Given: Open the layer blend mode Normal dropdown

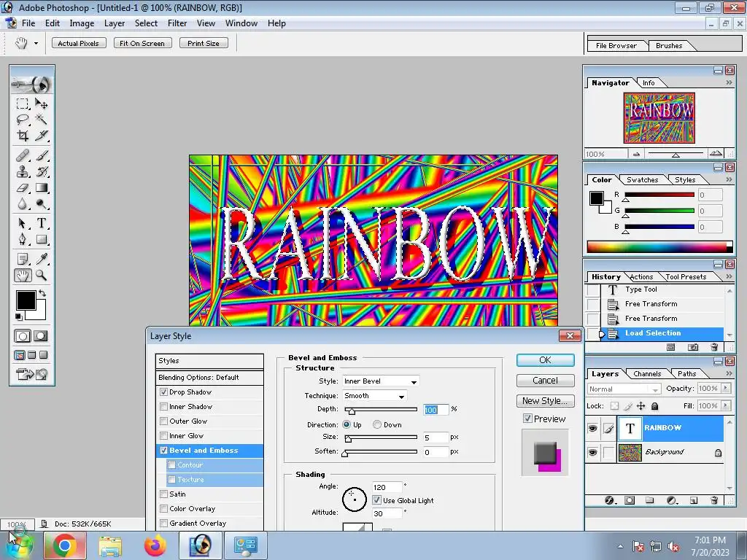Looking at the screenshot, I should point(624,389).
